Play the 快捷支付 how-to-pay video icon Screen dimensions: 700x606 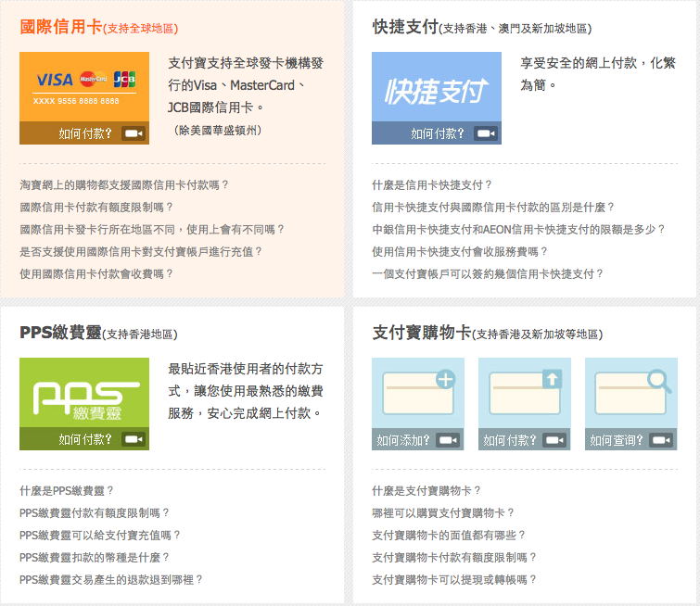coord(486,133)
